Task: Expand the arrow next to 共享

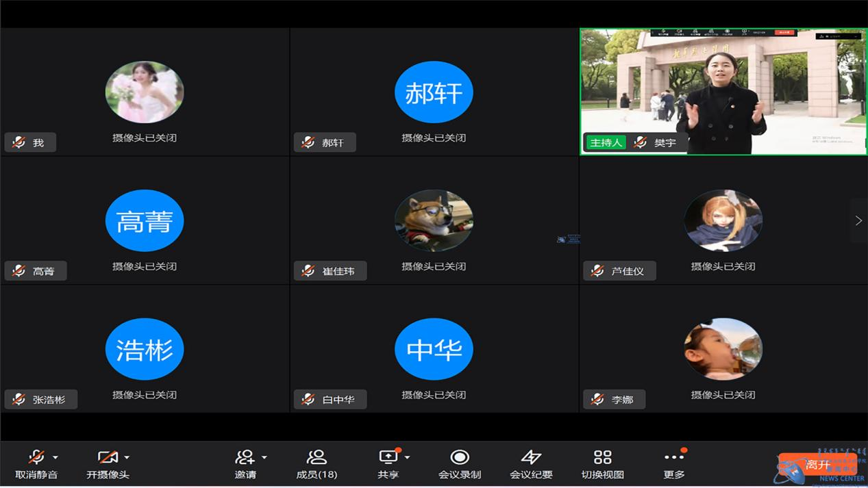Action: (408, 457)
